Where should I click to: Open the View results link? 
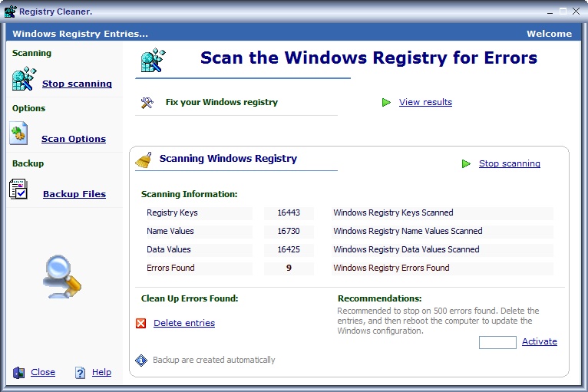click(425, 102)
